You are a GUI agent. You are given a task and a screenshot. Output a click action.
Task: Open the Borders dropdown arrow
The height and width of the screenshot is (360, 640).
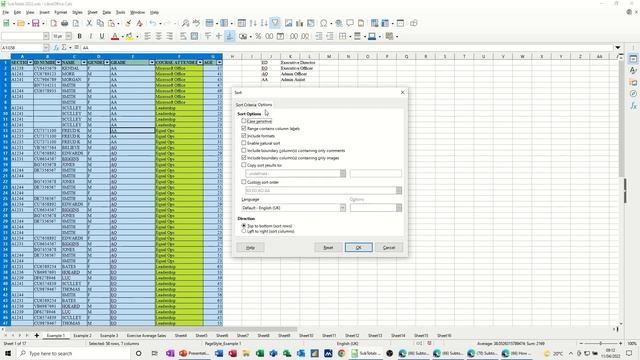click(x=350, y=37)
